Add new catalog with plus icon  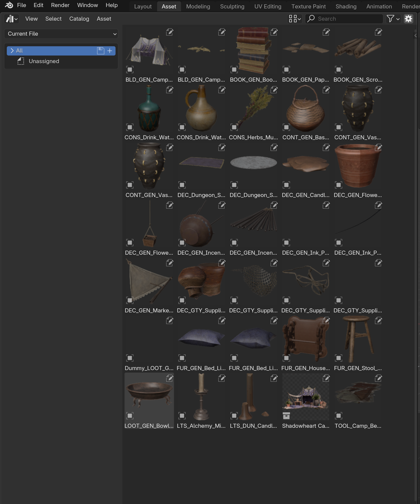coord(110,51)
